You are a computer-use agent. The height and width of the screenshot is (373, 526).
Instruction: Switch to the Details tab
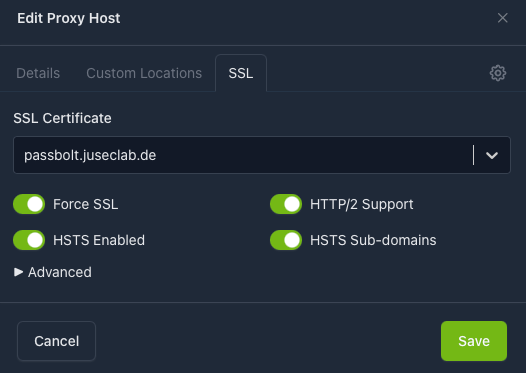point(38,73)
